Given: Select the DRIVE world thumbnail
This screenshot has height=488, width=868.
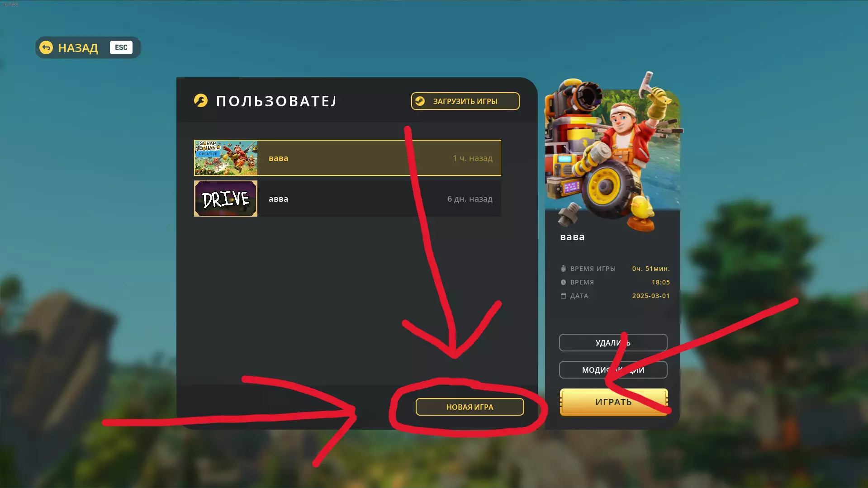Looking at the screenshot, I should (226, 199).
